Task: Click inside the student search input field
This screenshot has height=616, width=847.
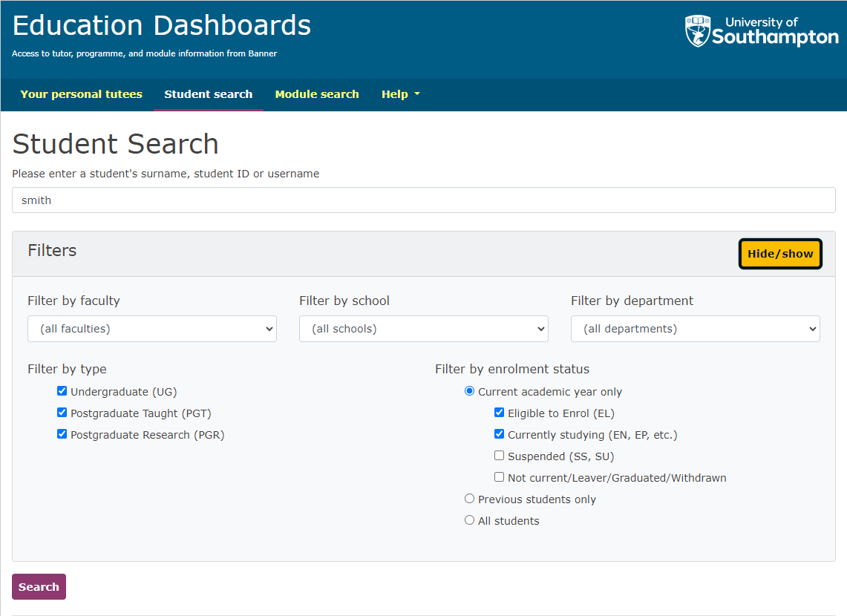Action: point(423,200)
